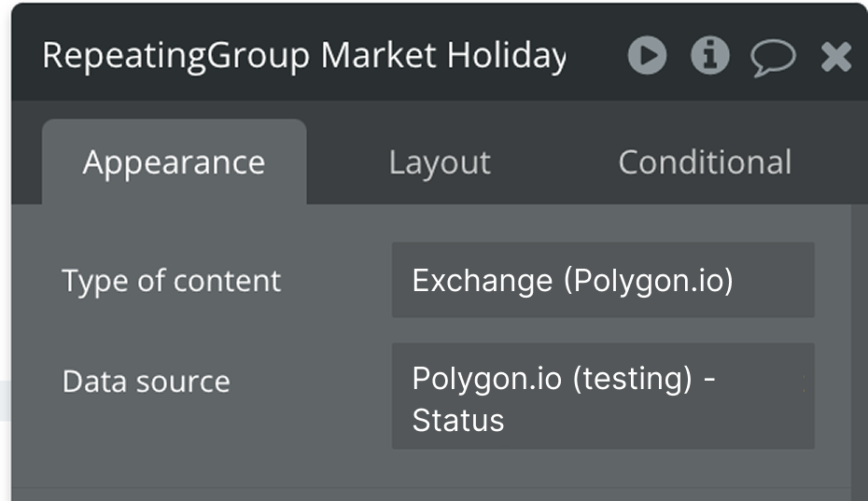Viewport: 868px width, 501px height.
Task: Switch to the Appearance tab
Action: pyautogui.click(x=174, y=162)
